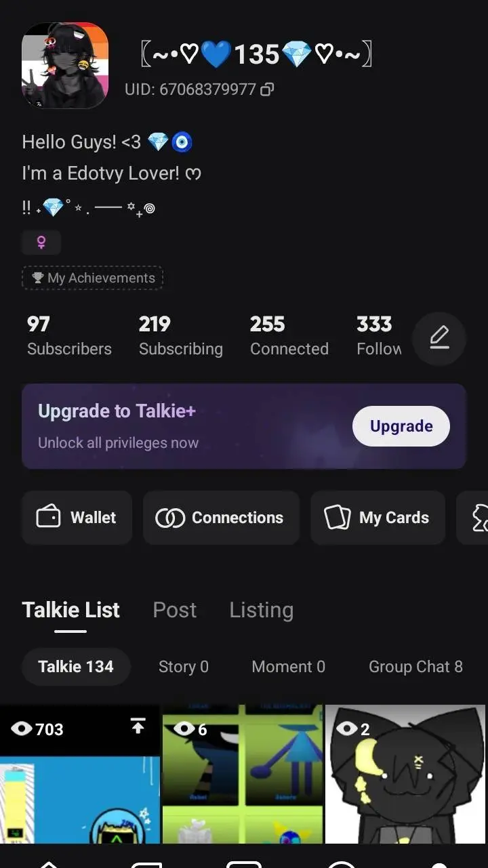The height and width of the screenshot is (868, 488).
Task: Tap the female gender symbol badge
Action: [41, 242]
